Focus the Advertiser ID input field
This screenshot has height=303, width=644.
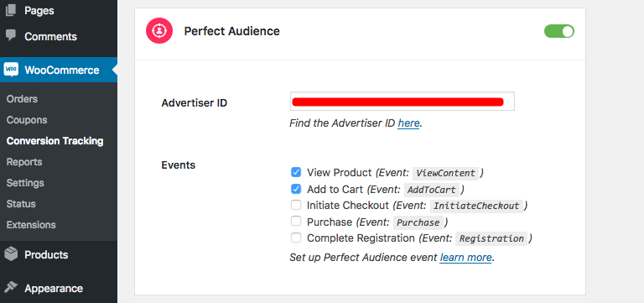402,101
